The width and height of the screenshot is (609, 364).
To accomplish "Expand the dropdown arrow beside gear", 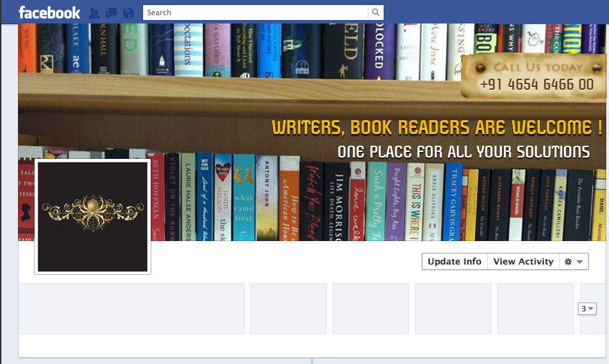I will [x=579, y=262].
